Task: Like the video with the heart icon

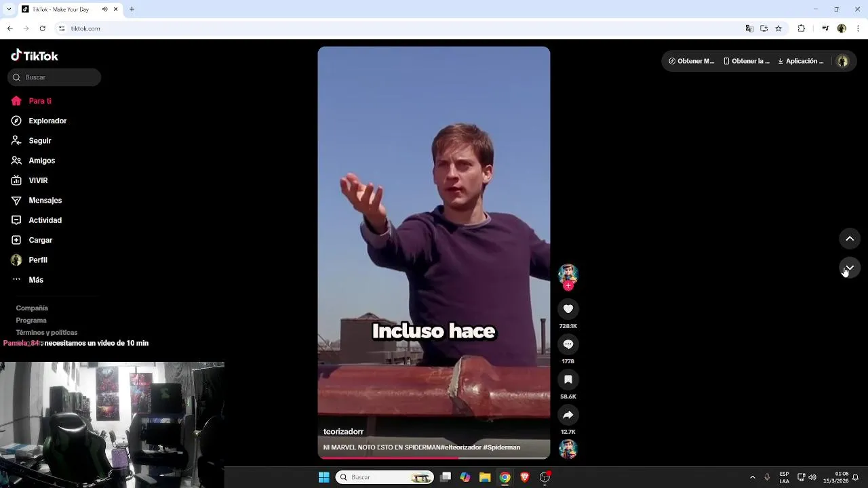Action: point(568,309)
